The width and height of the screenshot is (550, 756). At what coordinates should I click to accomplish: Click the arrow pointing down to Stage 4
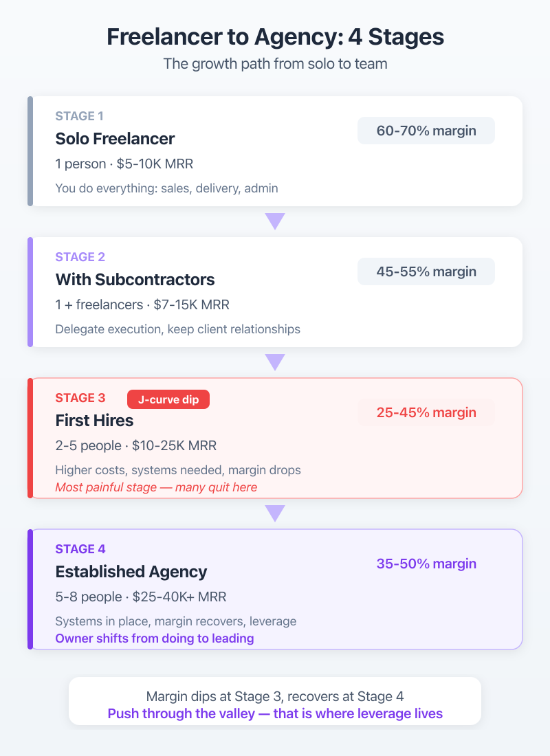[x=275, y=513]
